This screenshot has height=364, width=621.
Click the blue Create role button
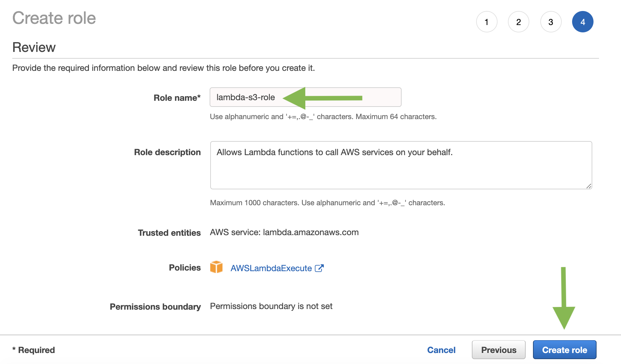coord(564,350)
